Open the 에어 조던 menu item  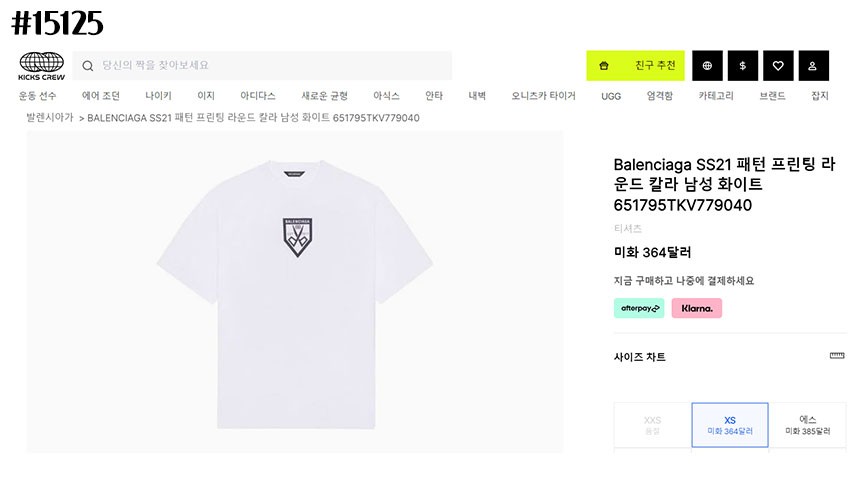pos(101,96)
